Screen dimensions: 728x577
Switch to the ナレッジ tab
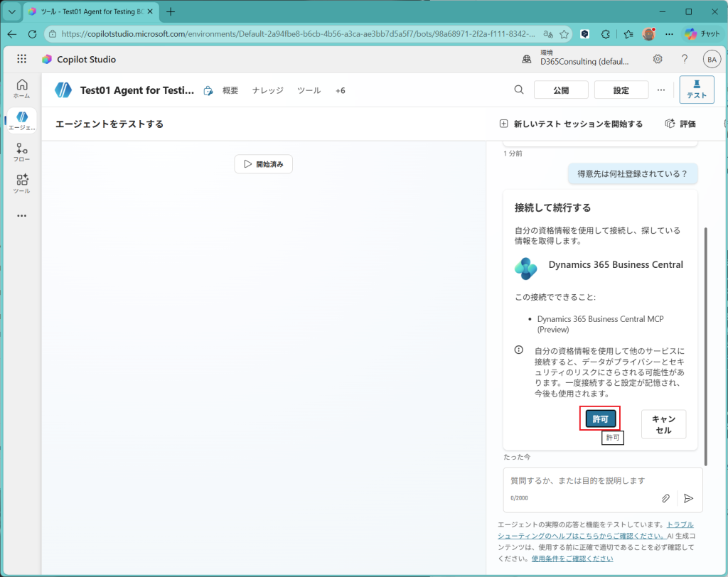pos(267,90)
